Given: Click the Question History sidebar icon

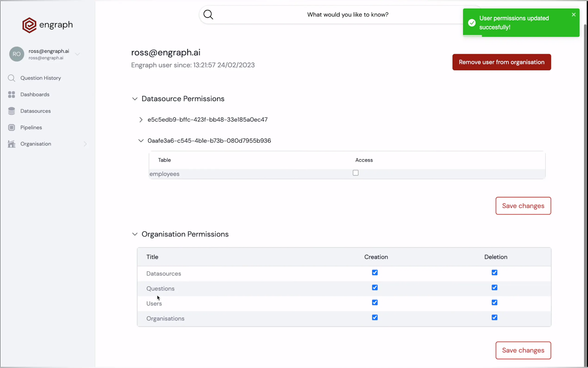Looking at the screenshot, I should [11, 78].
